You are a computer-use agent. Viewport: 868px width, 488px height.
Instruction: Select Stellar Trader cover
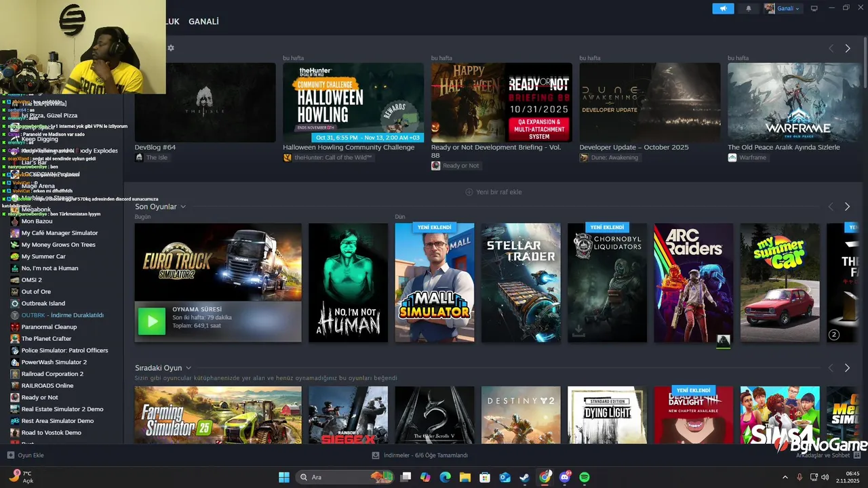coord(521,283)
